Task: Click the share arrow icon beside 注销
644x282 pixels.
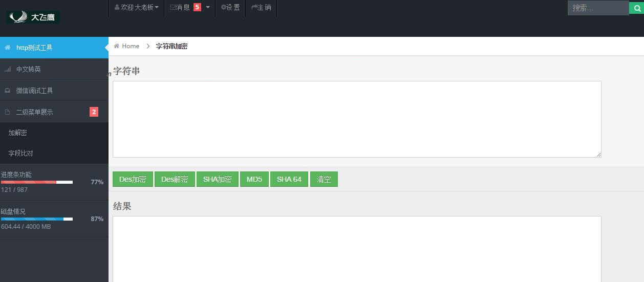Action: 254,8
